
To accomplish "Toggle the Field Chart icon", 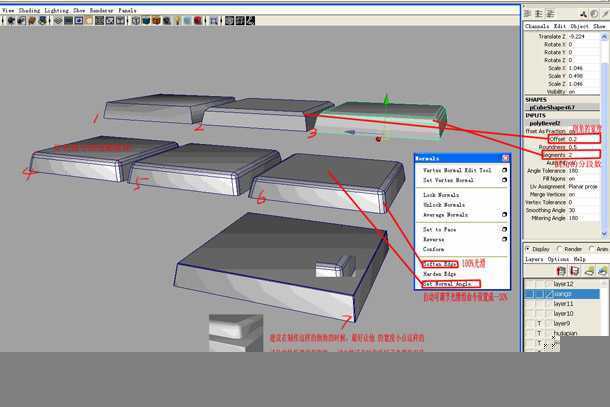I will (89, 20).
